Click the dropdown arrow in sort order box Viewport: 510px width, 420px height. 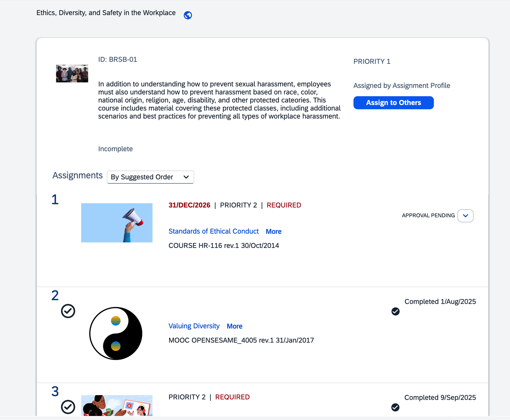[186, 177]
